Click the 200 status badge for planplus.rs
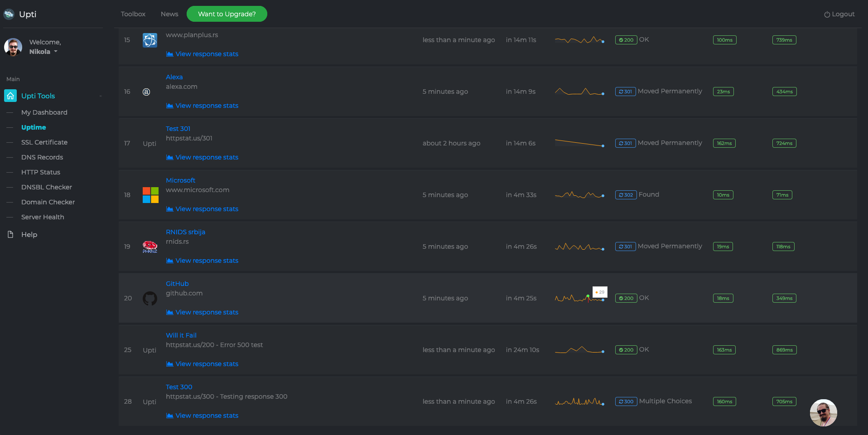Screen dimensions: 868x435 (626, 40)
